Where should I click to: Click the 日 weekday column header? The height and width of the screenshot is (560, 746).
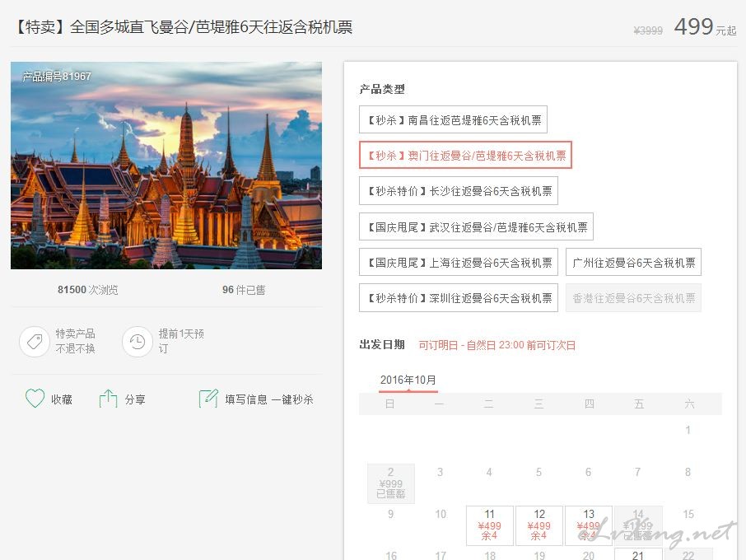[389, 404]
